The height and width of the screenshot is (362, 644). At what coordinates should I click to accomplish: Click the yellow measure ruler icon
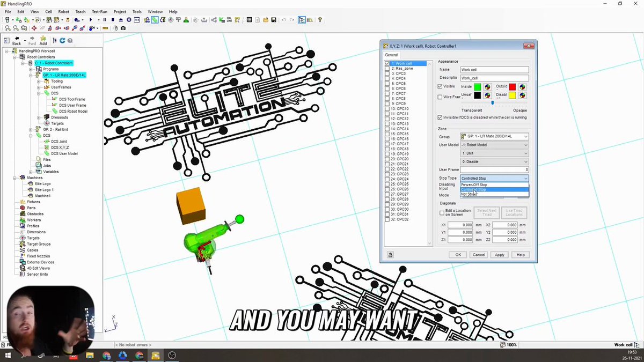pyautogui.click(x=105, y=28)
